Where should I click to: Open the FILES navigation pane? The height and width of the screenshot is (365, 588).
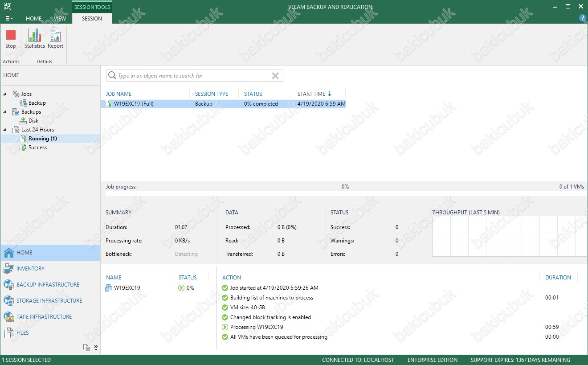tap(50, 333)
